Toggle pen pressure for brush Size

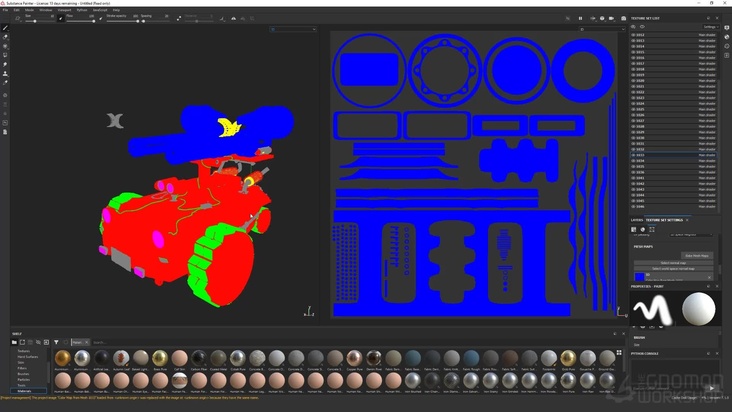[x=61, y=18]
